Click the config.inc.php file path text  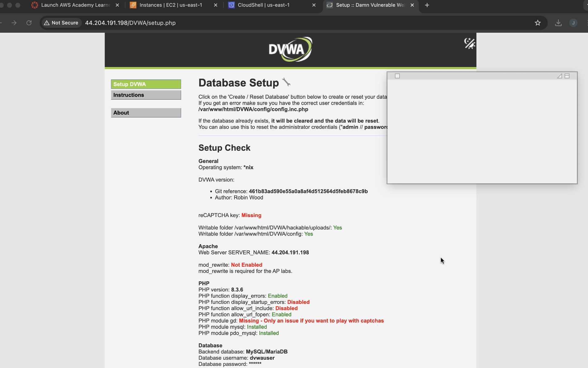pos(253,109)
